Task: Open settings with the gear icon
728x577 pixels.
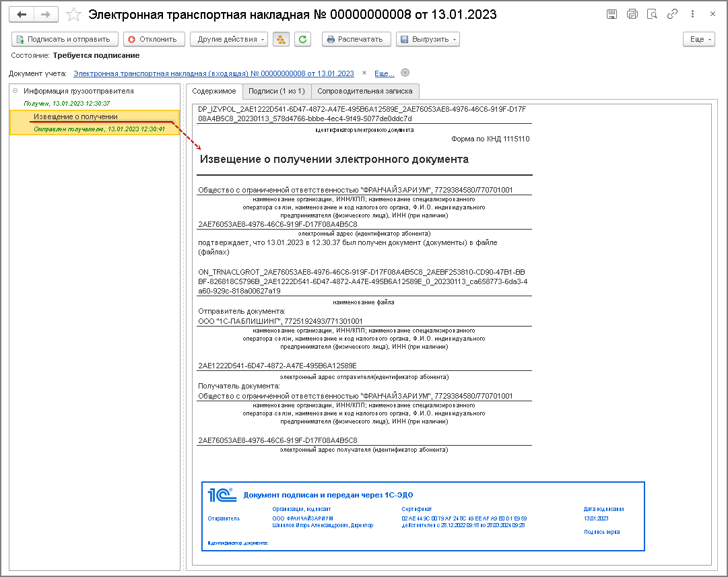Action: 405,73
